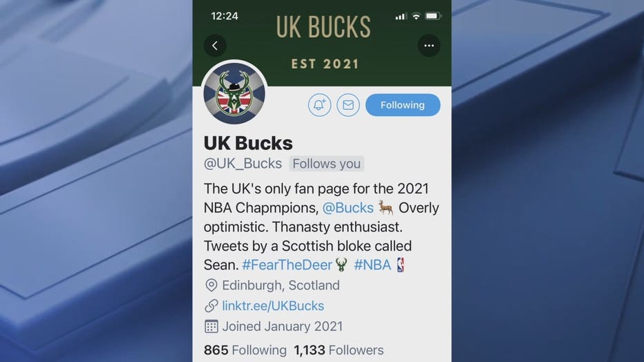Open the three-dot more options menu
The width and height of the screenshot is (644, 362).
click(x=429, y=46)
